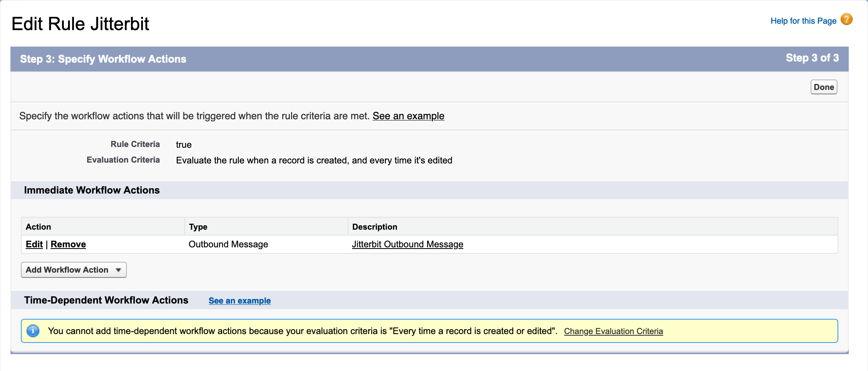Expand the Add Workflow Action dropdown
This screenshot has height=371, width=868.
(73, 269)
